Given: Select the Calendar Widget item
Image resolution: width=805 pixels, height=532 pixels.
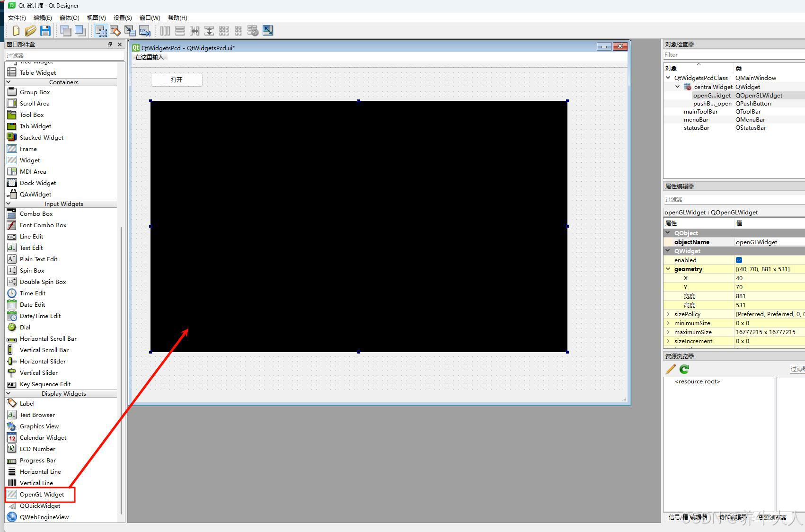Looking at the screenshot, I should point(43,437).
